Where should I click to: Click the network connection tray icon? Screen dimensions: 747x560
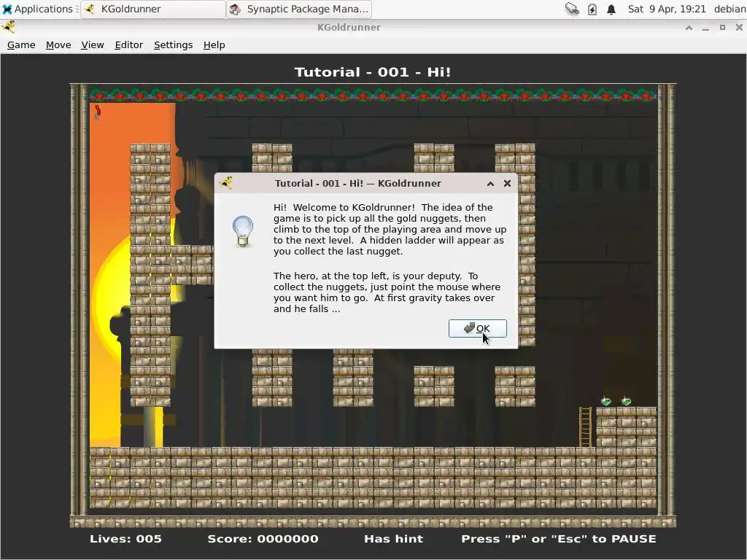tap(572, 9)
